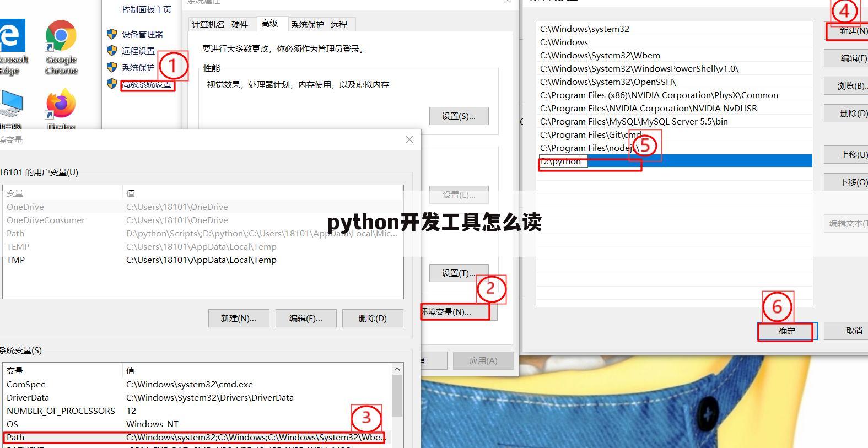Open Microsoft Edge desktop icon

(13, 47)
